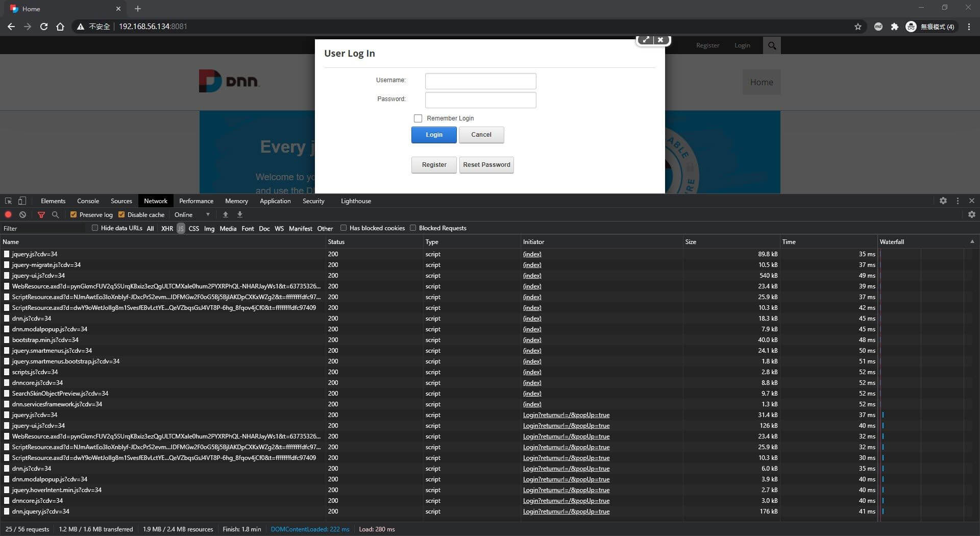
Task: Select the CSS filter type
Action: pyautogui.click(x=194, y=229)
